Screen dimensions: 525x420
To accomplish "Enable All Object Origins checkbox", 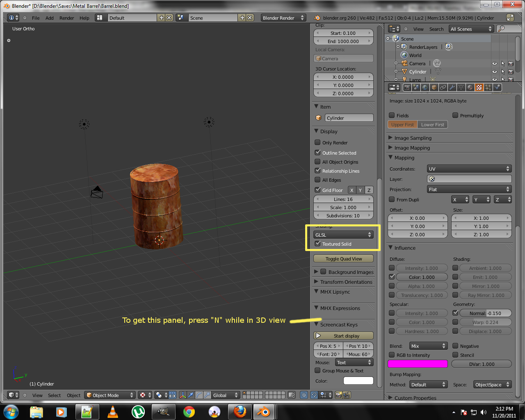I will [x=317, y=162].
